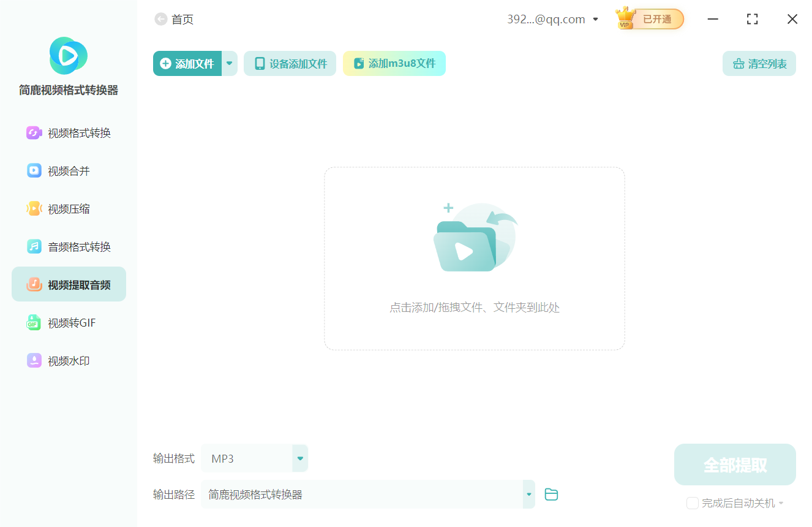Click the 简鹿视频格式转换器 app logo

tap(67, 56)
